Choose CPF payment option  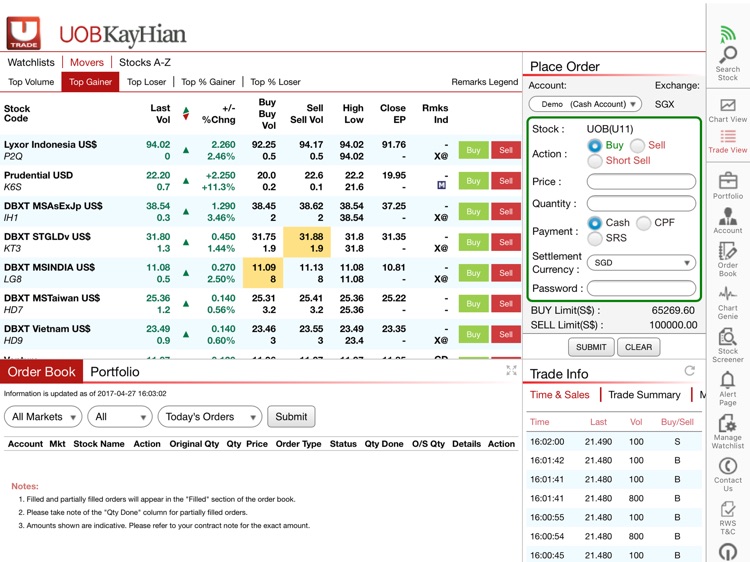pos(643,223)
